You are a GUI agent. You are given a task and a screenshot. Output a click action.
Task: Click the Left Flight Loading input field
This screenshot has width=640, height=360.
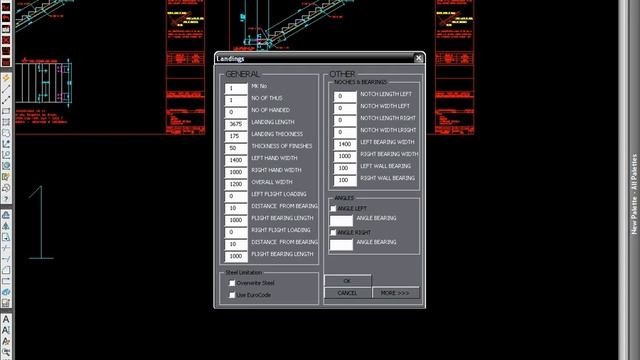pyautogui.click(x=236, y=196)
